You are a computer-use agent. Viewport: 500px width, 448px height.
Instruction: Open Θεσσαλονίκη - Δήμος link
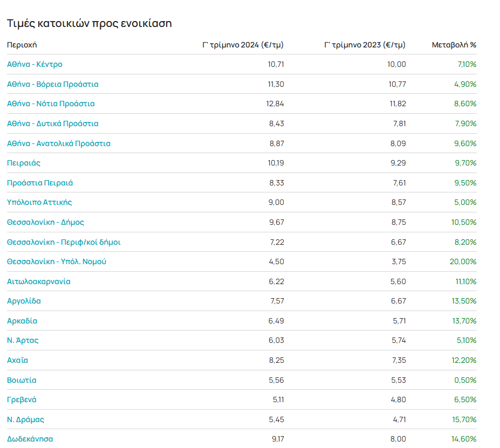click(45, 222)
